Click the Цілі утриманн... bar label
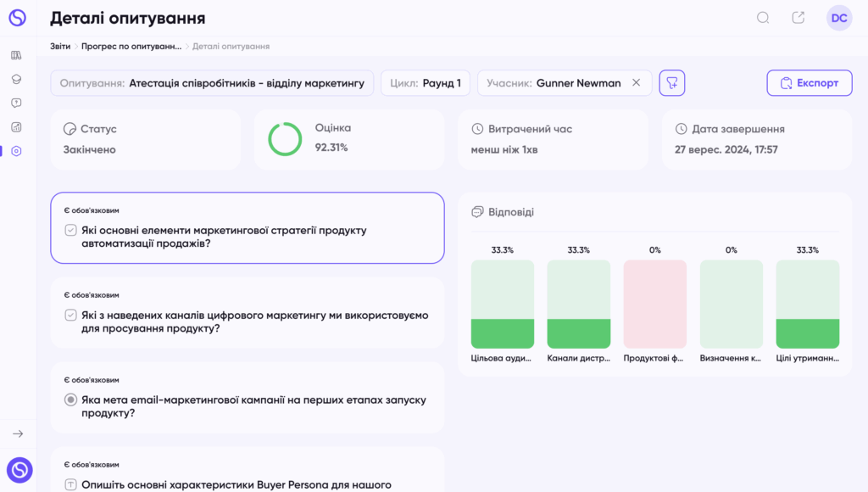This screenshot has width=868, height=492. [808, 359]
